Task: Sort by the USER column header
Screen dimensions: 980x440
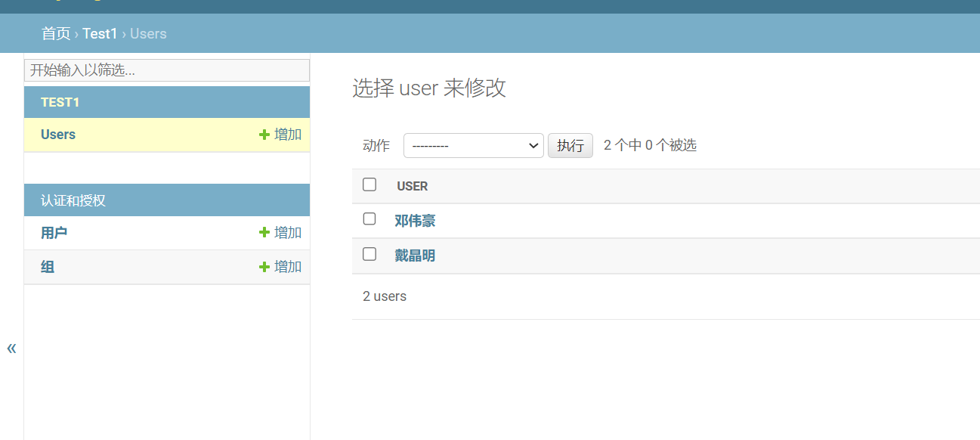Action: coord(413,186)
